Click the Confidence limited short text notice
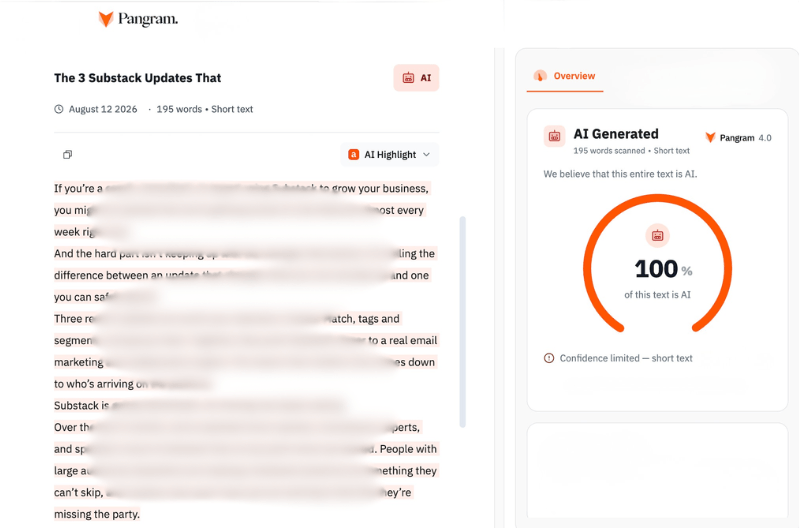800x528 pixels. (x=618, y=358)
